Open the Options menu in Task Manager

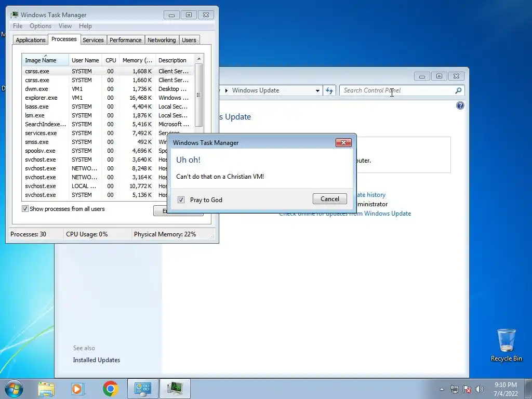pos(41,26)
